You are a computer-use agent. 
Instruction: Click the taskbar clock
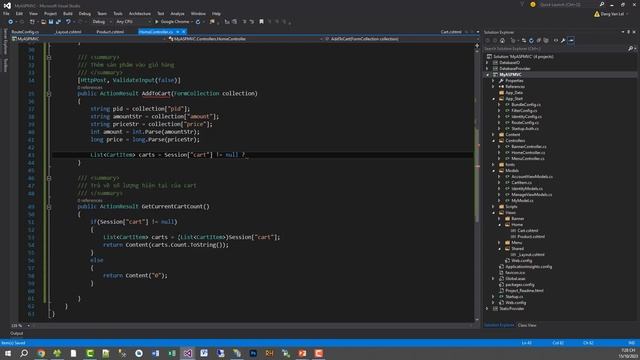tap(629, 353)
